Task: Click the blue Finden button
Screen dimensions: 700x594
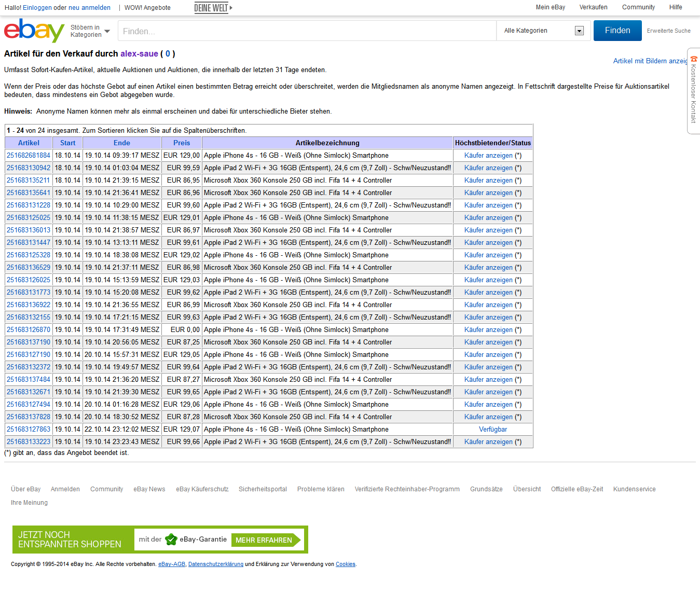Action: pyautogui.click(x=617, y=31)
